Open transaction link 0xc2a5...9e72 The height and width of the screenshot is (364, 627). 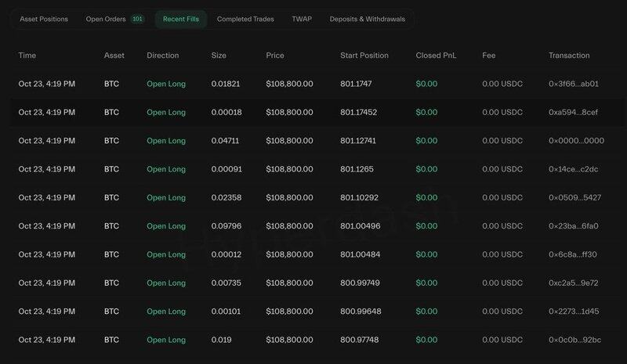574,283
